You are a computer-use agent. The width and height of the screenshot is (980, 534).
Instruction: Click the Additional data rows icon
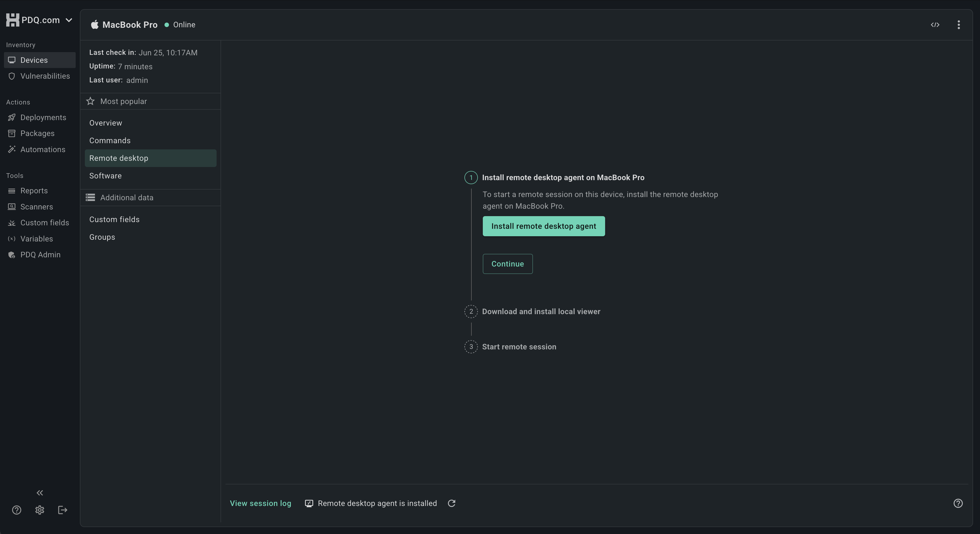pos(90,198)
